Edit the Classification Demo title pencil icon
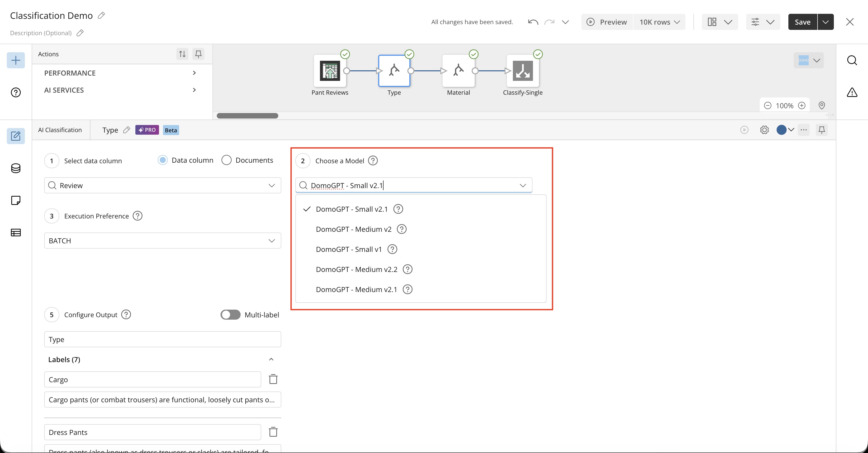 [x=101, y=16]
